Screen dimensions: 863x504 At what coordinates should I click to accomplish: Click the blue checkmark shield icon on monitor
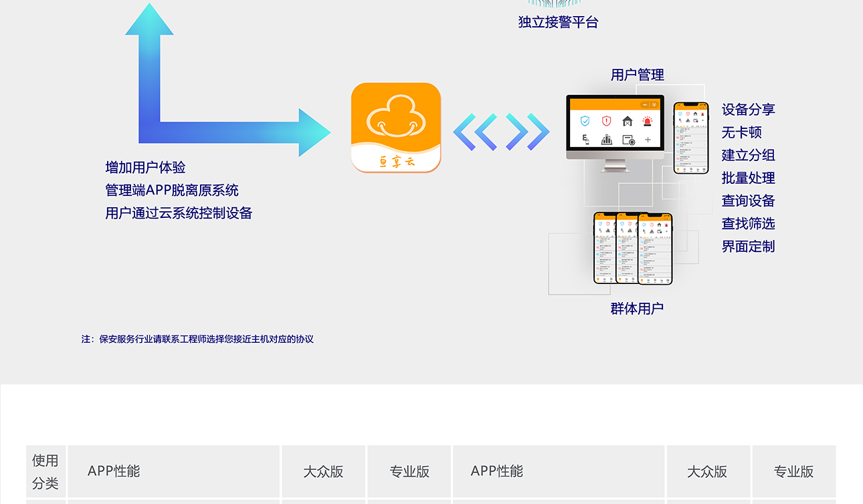(585, 121)
